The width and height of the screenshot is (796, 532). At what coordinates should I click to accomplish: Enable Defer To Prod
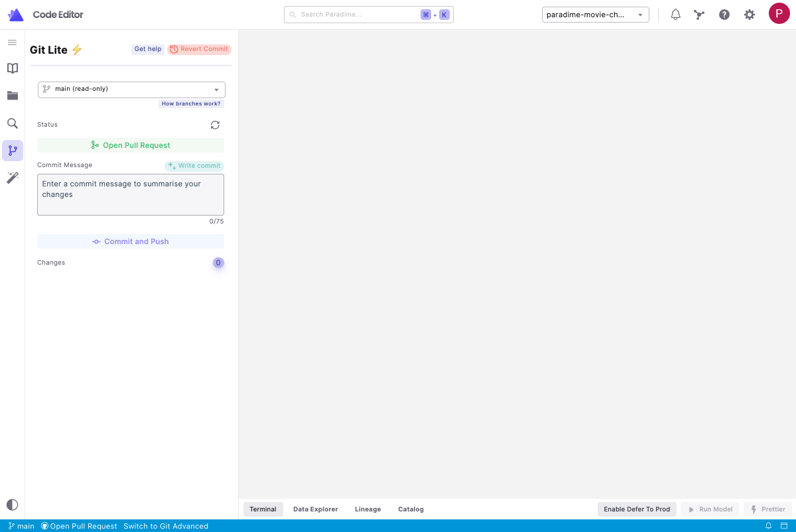pyautogui.click(x=637, y=509)
